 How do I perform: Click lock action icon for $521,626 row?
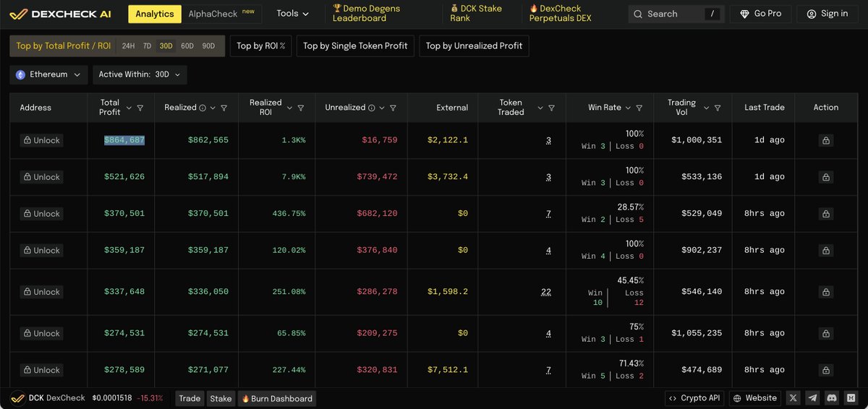point(825,177)
